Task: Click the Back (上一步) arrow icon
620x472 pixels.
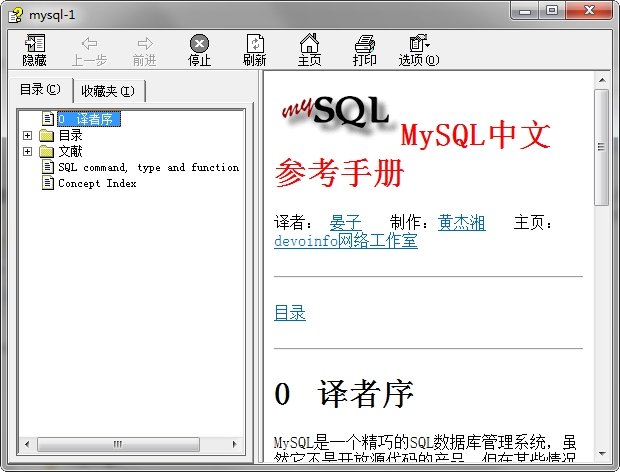Action: coord(90,43)
